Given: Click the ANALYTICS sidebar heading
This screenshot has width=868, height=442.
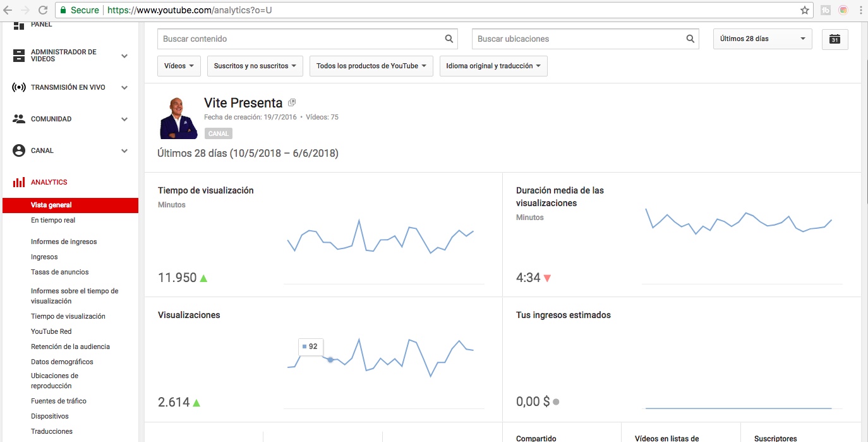Looking at the screenshot, I should pos(49,182).
